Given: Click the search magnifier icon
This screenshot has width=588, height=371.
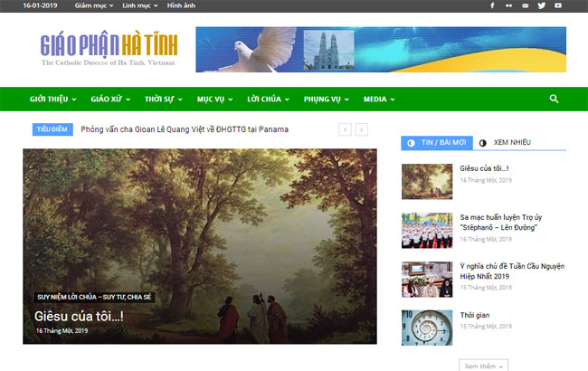Looking at the screenshot, I should click(554, 99).
